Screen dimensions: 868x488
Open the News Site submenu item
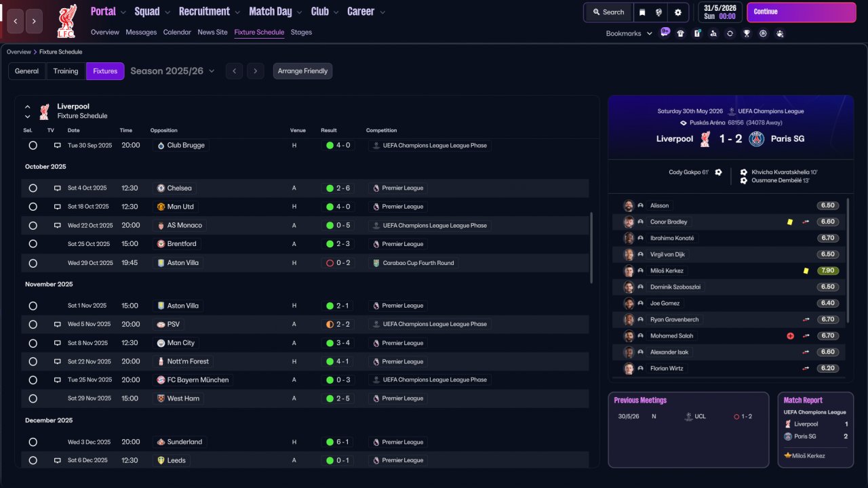213,32
